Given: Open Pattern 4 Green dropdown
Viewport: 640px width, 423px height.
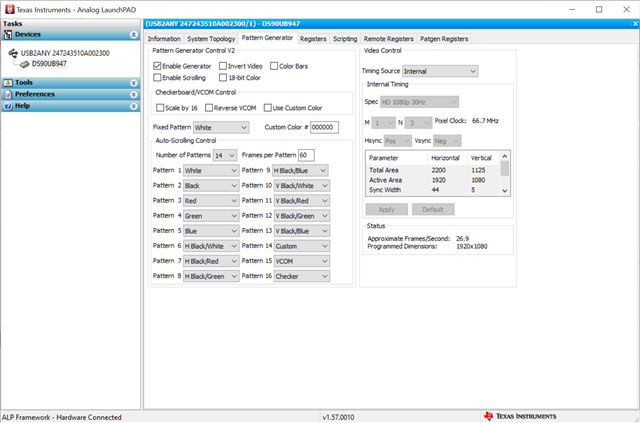Looking at the screenshot, I should click(211, 216).
